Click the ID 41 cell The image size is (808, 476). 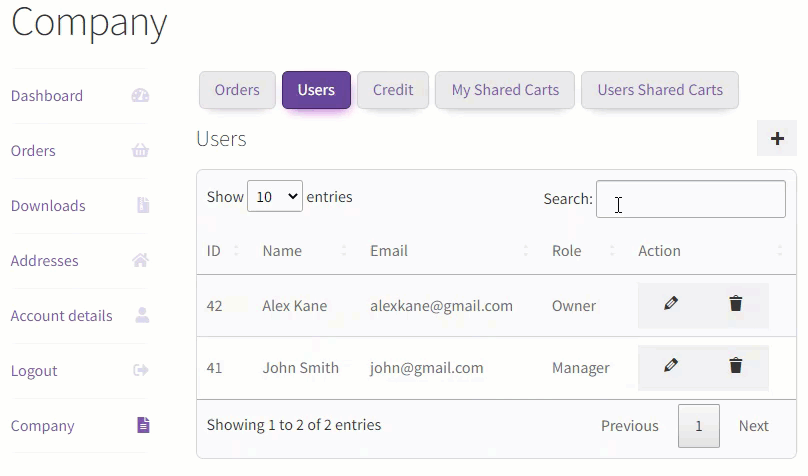click(214, 368)
